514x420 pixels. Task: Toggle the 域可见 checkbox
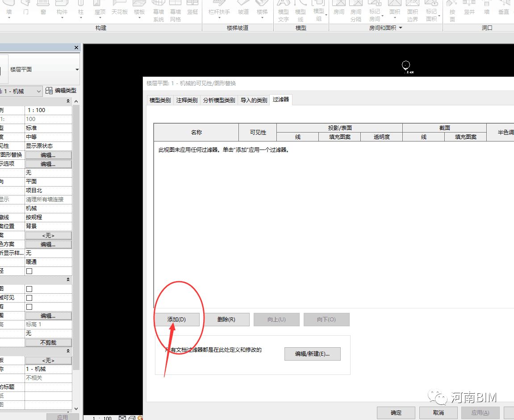29,297
